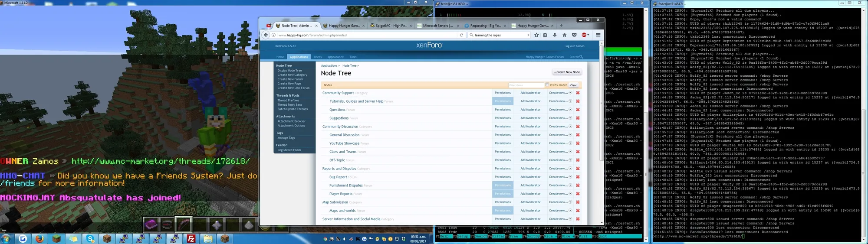Screen dimensions: 868x244
Task: Open Registered Feeds sidebar link
Action: 289,150
